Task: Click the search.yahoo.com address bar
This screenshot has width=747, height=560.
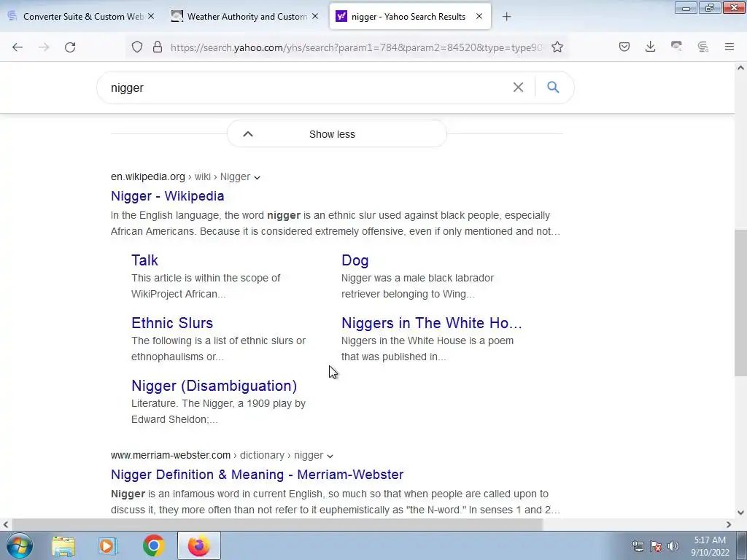Action: point(356,47)
